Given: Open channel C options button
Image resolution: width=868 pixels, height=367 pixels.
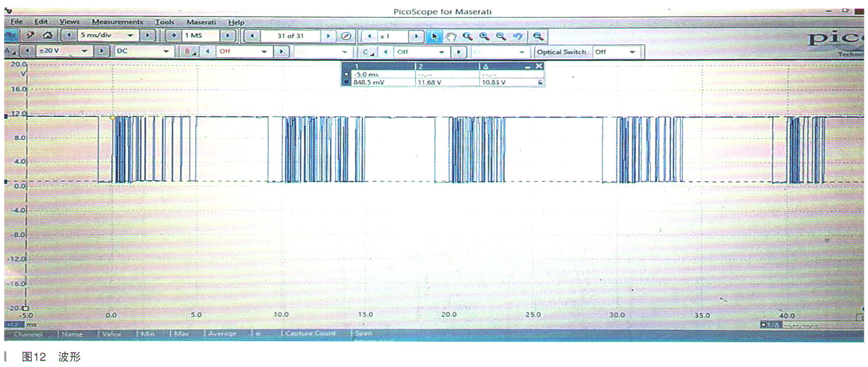Looking at the screenshot, I should (x=368, y=52).
